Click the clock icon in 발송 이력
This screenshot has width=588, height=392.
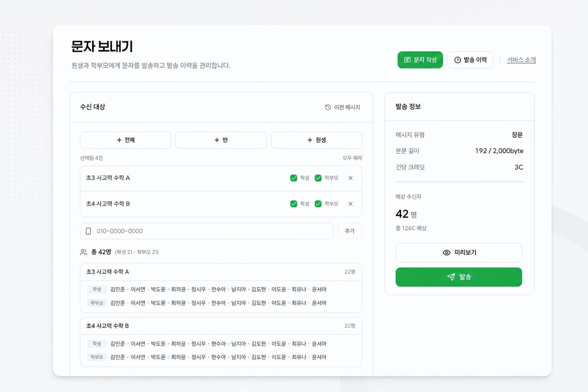457,60
